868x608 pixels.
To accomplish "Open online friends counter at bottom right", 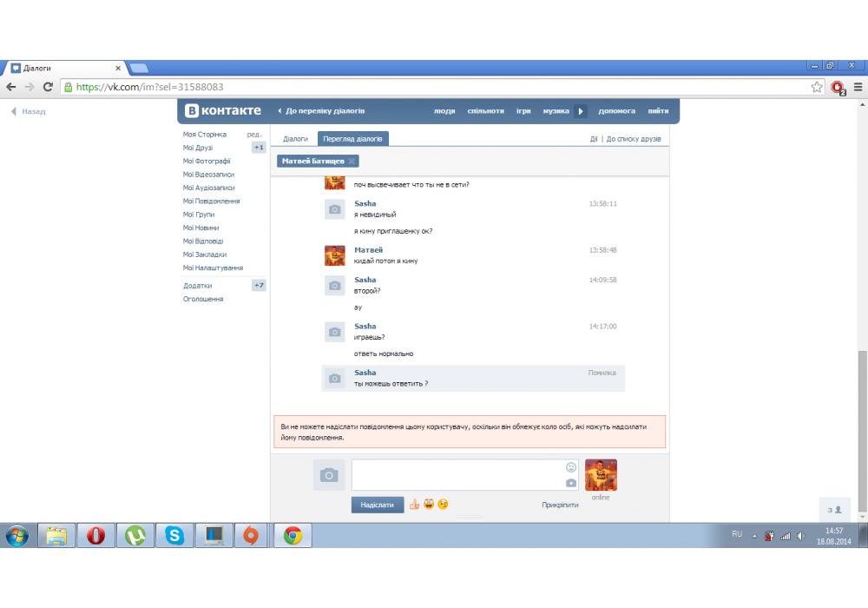I will (835, 510).
